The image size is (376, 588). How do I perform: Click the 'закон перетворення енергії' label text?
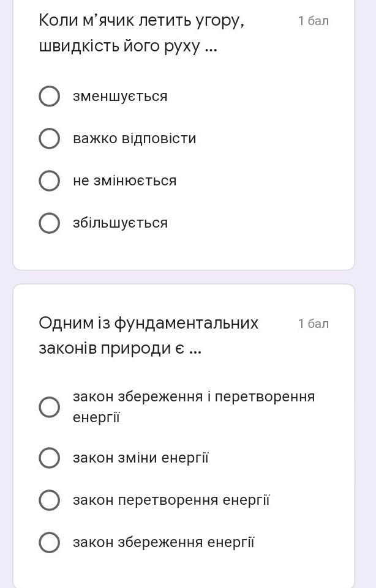(x=171, y=500)
